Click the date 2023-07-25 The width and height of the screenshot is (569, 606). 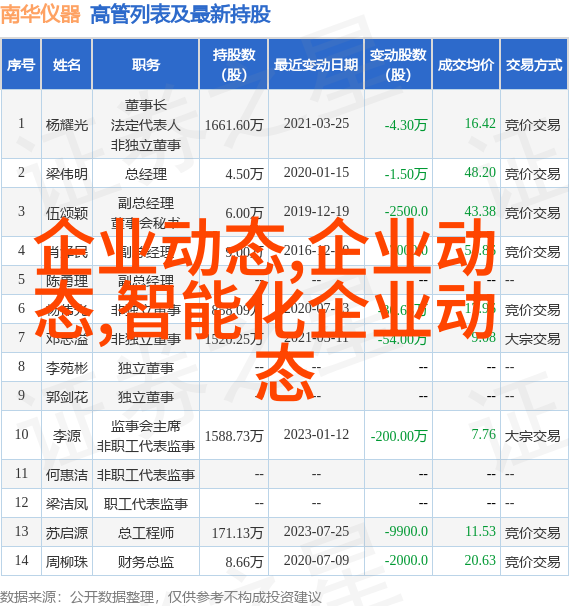pyautogui.click(x=316, y=531)
